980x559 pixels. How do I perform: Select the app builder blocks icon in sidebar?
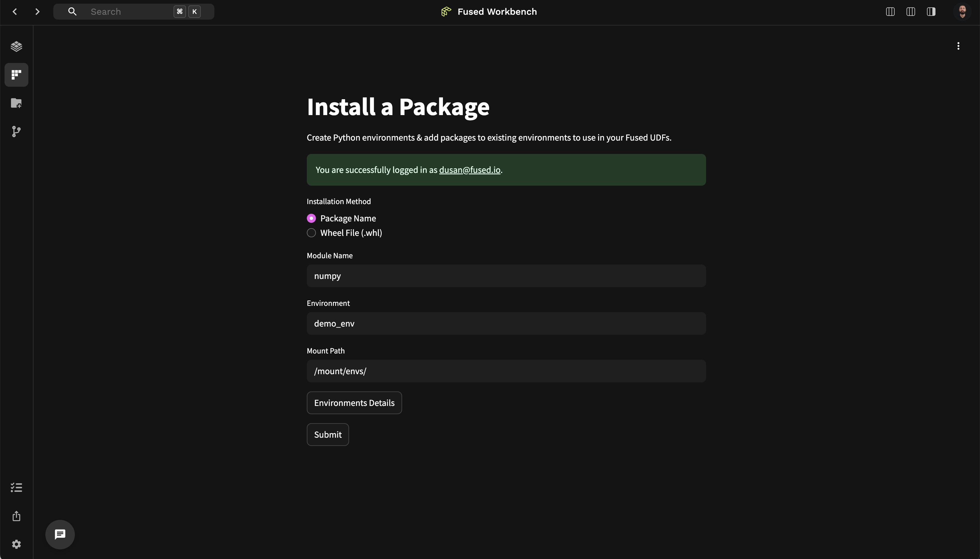[x=16, y=75]
